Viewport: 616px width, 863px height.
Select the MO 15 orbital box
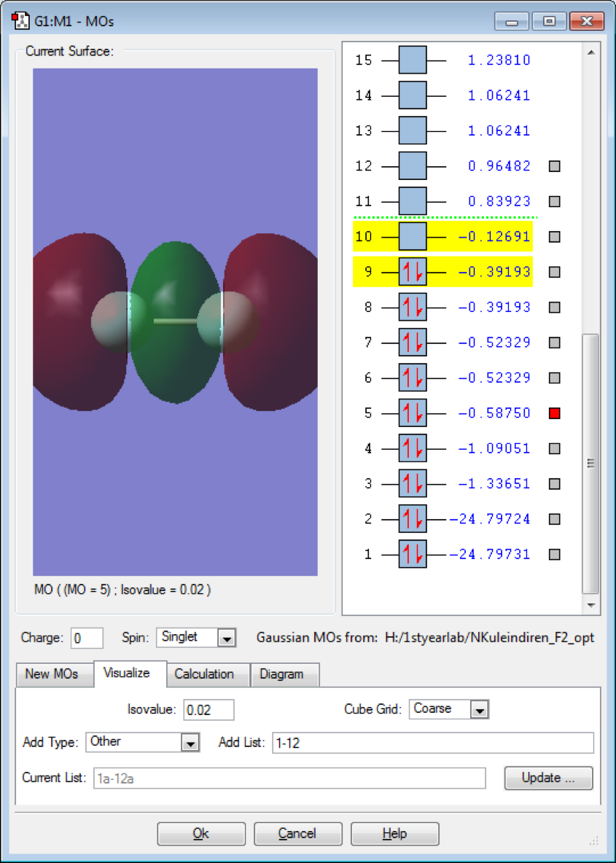tap(413, 60)
